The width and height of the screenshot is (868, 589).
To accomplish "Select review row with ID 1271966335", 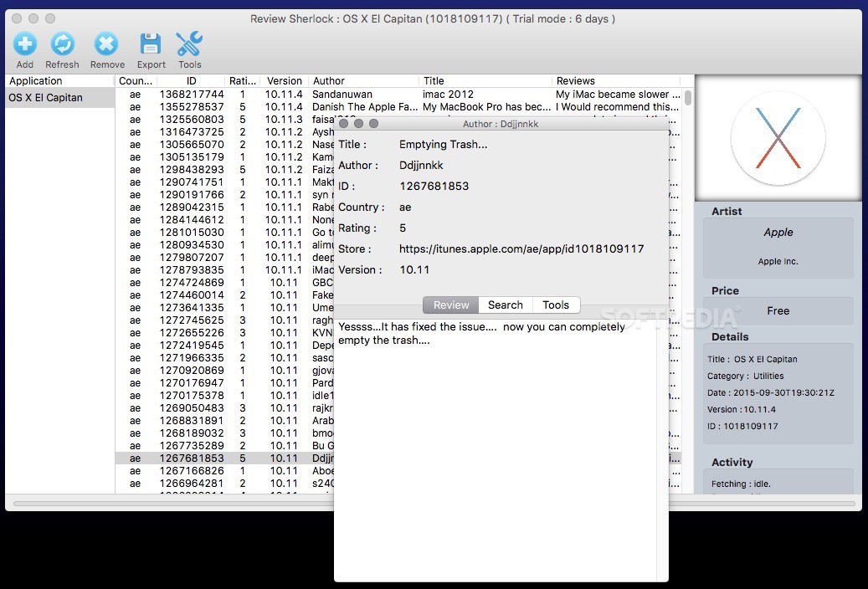I will click(x=224, y=358).
